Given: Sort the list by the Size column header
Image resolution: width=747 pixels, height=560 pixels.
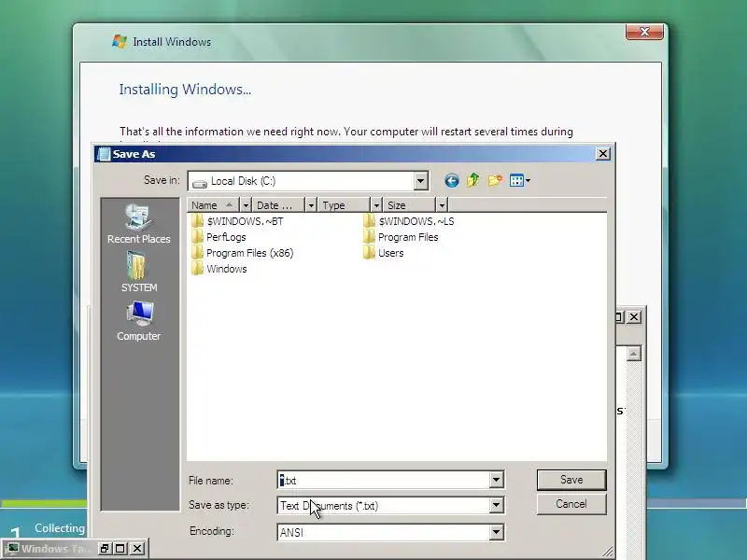Looking at the screenshot, I should click(410, 205).
